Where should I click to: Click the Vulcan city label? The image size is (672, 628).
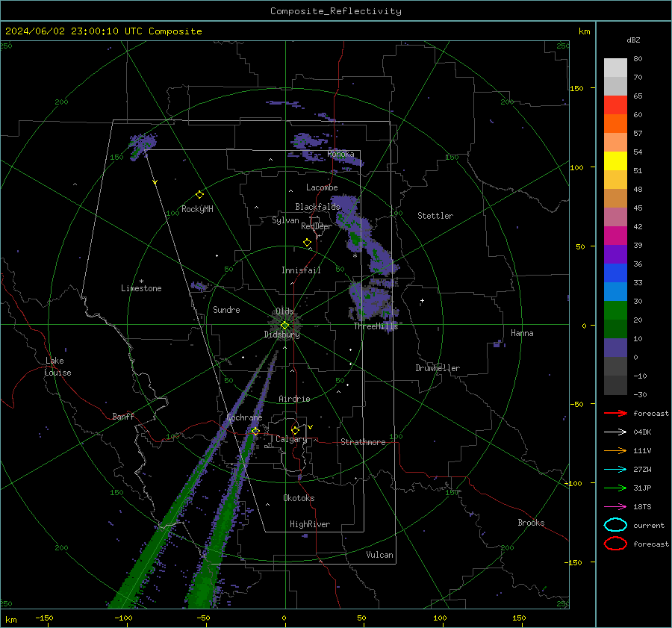point(379,555)
